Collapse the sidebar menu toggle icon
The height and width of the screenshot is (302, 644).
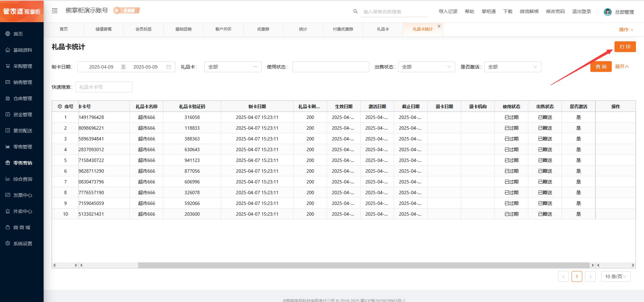click(55, 11)
